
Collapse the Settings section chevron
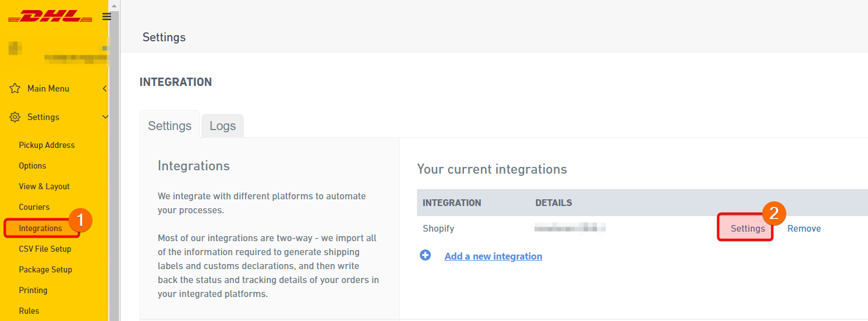(x=105, y=117)
